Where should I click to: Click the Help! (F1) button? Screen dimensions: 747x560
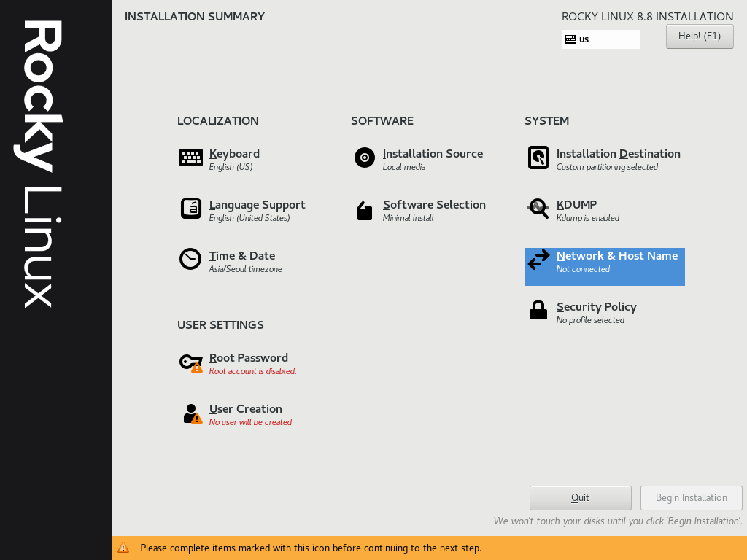700,36
